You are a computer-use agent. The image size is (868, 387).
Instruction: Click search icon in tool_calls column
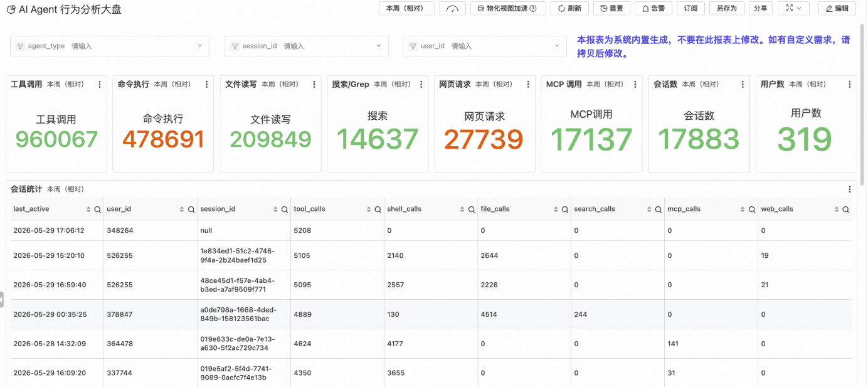[378, 209]
